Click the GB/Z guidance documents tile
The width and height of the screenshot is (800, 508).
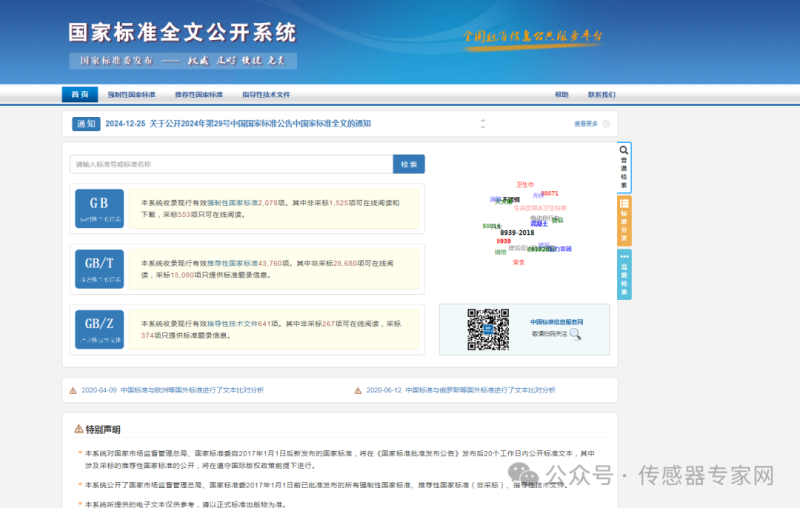99,329
